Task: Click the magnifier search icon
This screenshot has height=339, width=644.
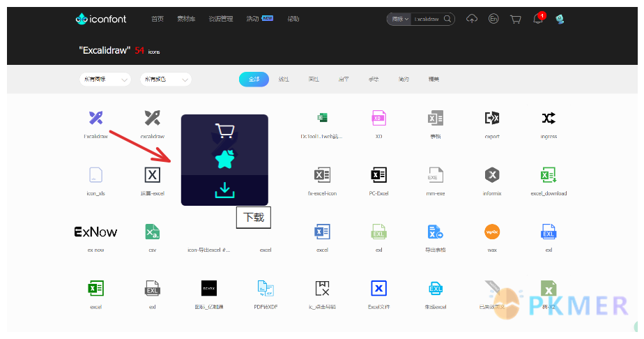Action: pyautogui.click(x=447, y=19)
